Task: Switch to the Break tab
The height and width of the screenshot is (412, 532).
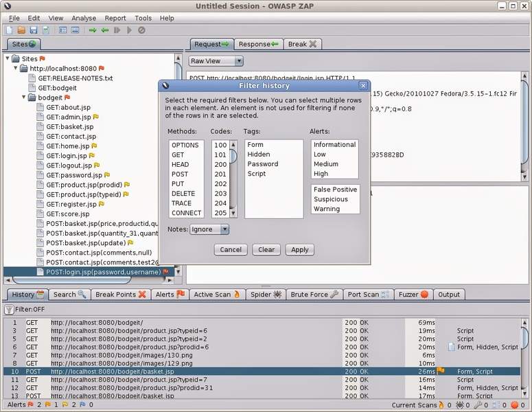Action: (302, 44)
